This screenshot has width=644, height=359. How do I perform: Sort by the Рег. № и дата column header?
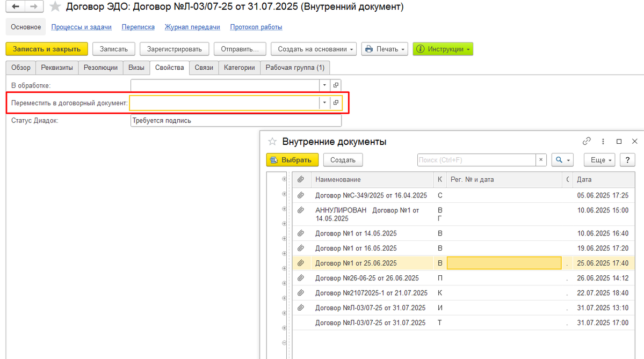coord(504,180)
